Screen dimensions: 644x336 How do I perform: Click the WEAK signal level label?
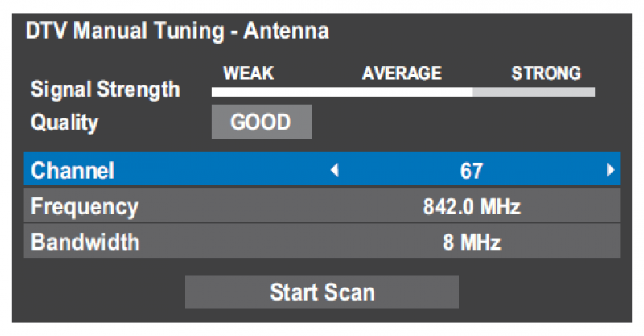(249, 73)
